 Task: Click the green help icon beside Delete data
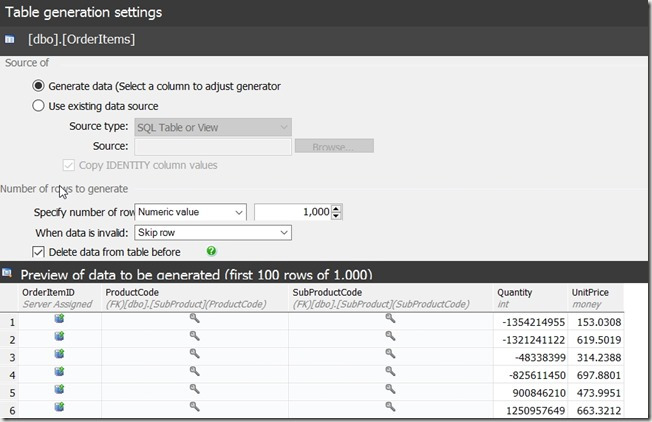[x=212, y=251]
